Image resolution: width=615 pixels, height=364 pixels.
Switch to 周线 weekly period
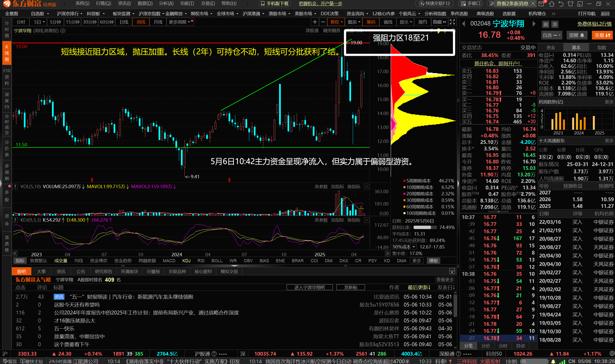point(141,22)
